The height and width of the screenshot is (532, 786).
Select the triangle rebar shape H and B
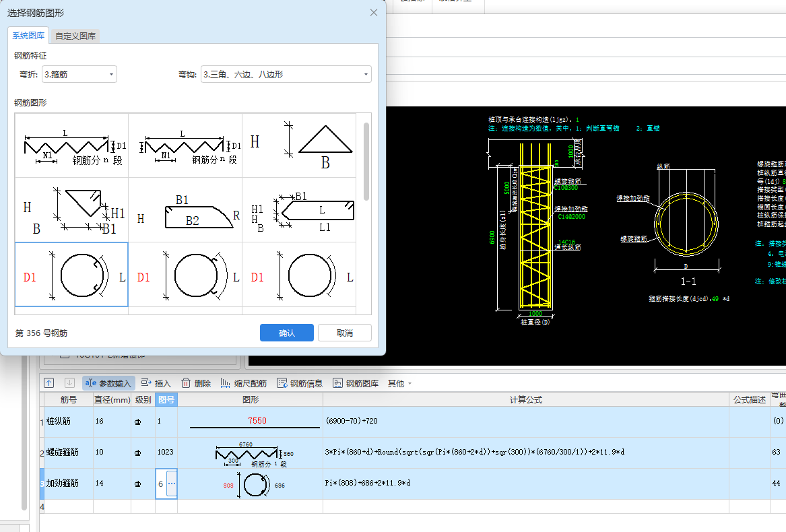pos(299,145)
